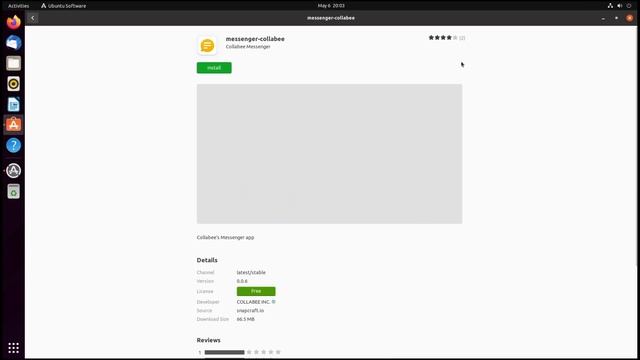This screenshot has width=640, height=360.
Task: Click the messenger-collabee app name heading
Action: [x=255, y=39]
